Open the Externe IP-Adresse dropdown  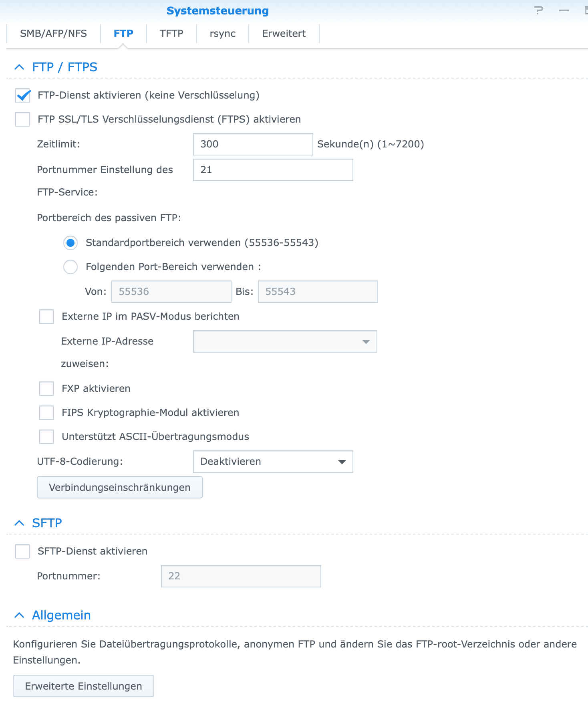[285, 341]
